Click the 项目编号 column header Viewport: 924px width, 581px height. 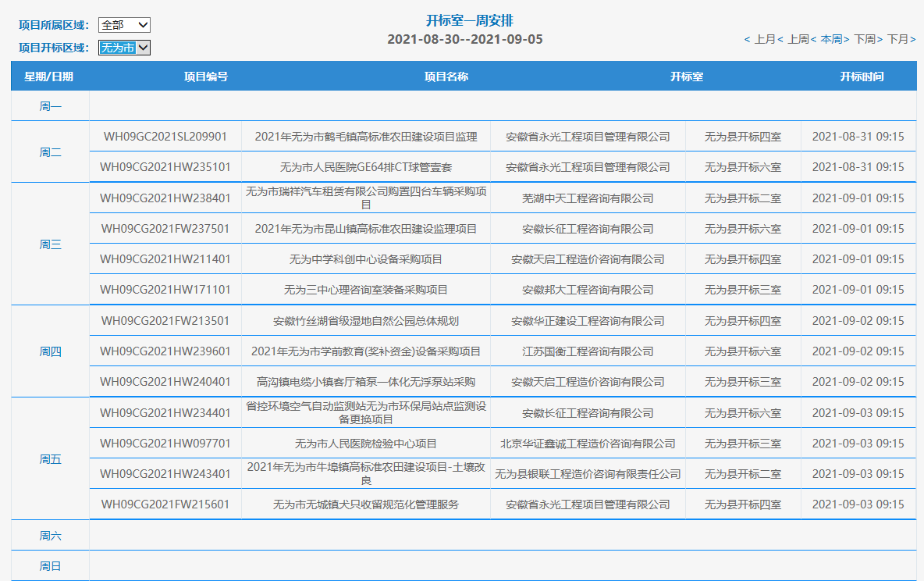point(206,77)
